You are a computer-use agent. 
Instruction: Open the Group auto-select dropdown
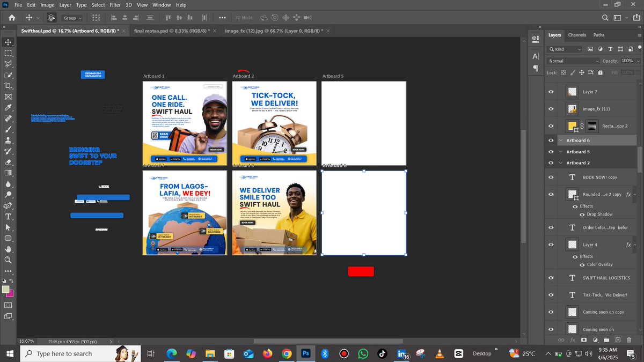(x=72, y=18)
